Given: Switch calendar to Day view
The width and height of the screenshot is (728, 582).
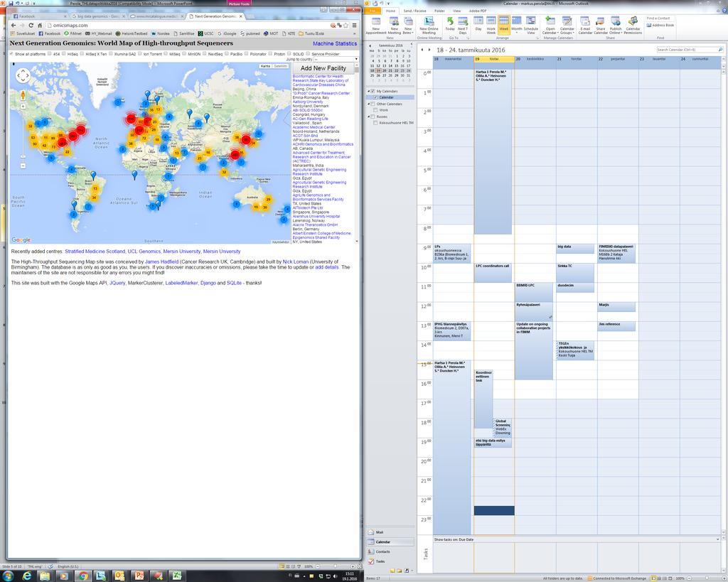Looking at the screenshot, I should [478, 24].
